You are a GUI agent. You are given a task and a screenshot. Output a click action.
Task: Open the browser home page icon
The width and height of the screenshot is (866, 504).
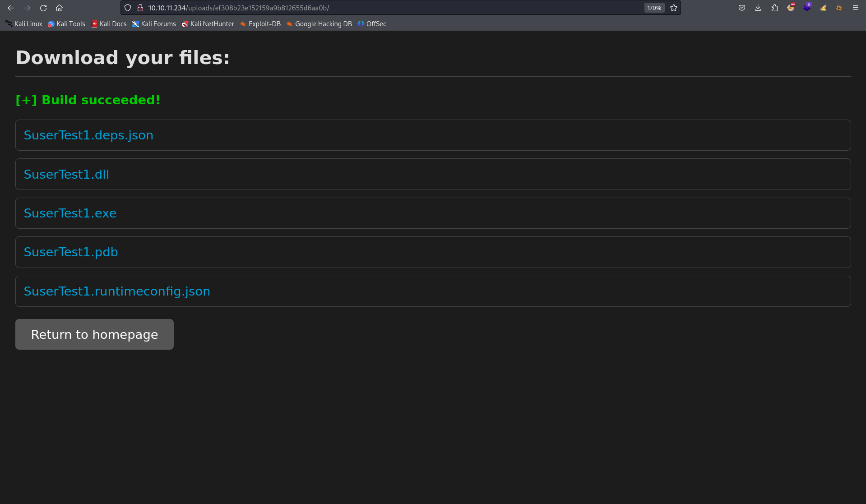(59, 8)
